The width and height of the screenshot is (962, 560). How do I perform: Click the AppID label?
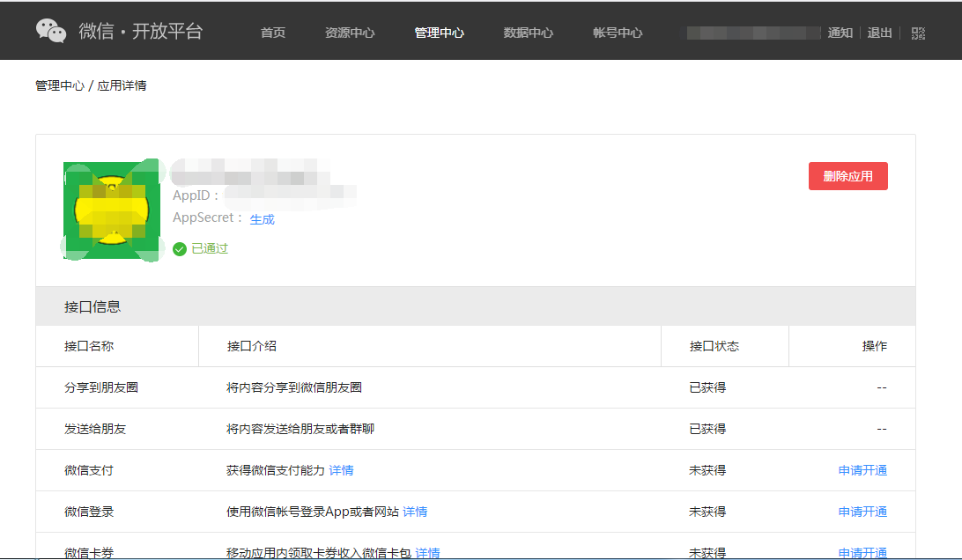click(x=196, y=195)
